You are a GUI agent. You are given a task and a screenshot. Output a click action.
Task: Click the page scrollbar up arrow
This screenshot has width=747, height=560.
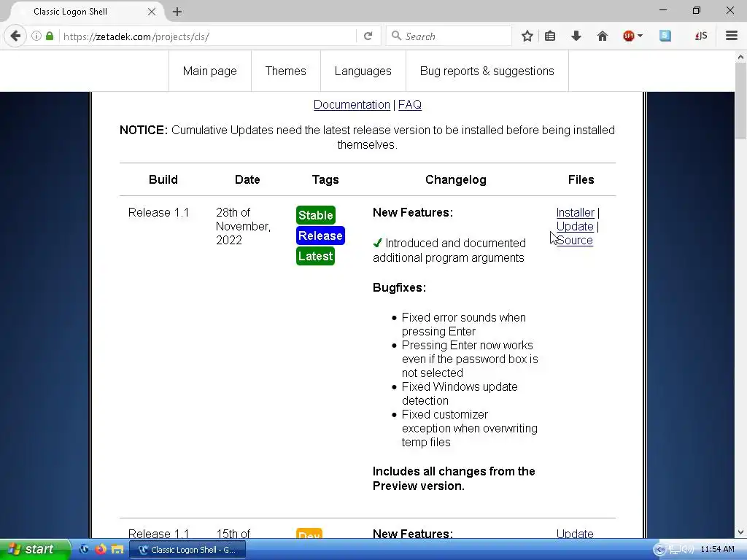tap(740, 57)
